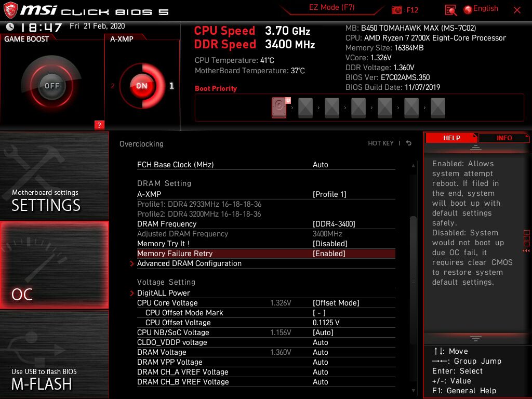Click the Profile1 DDR4 2933MHz info line

(x=199, y=204)
